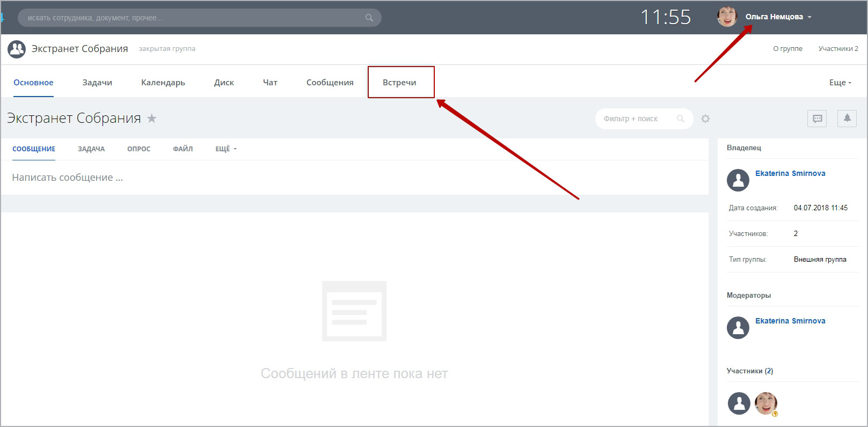Open the О группе link
The width and height of the screenshot is (868, 427).
pyautogui.click(x=787, y=49)
